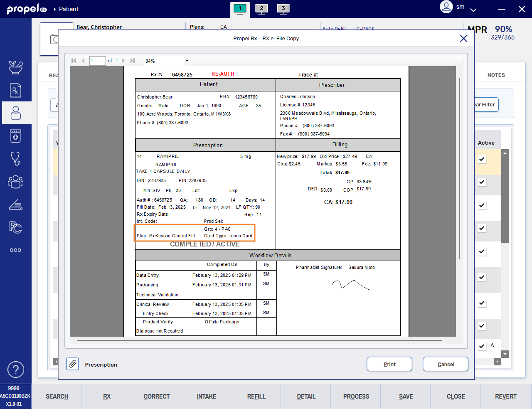Click the paperclip attachment icon
532x409 pixels.
pyautogui.click(x=72, y=364)
